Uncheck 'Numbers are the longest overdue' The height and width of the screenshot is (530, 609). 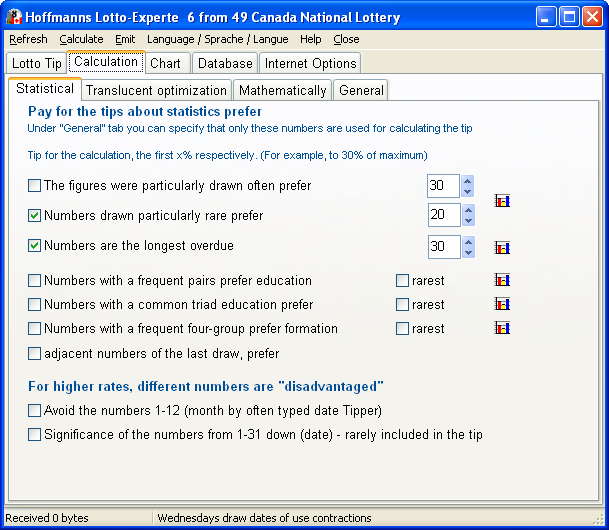34,245
